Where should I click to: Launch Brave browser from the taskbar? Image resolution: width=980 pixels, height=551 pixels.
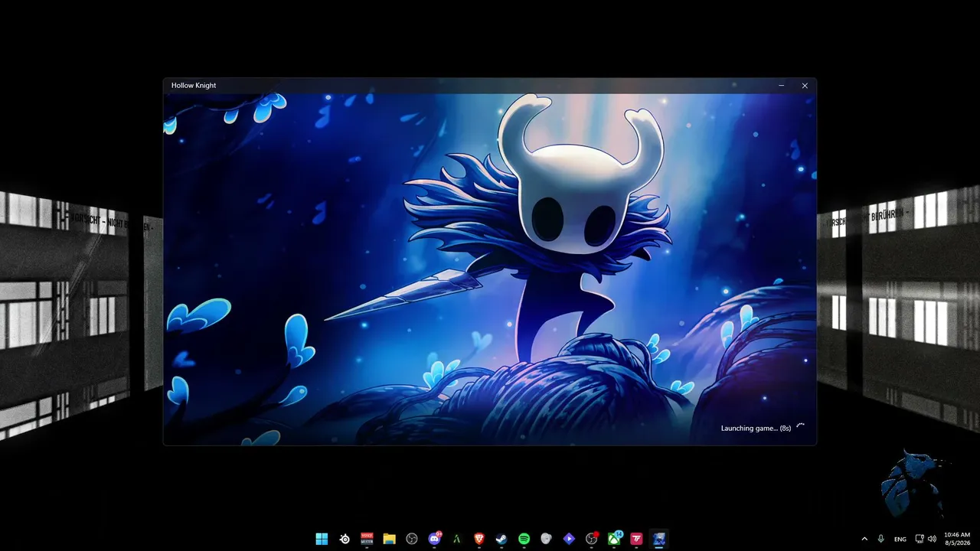[x=479, y=539]
